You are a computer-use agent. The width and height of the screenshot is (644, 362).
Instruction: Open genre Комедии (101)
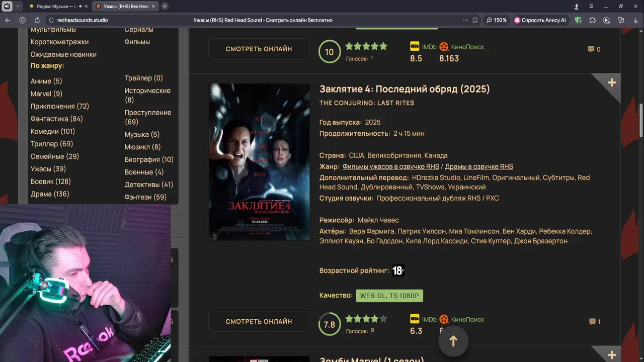click(x=53, y=131)
